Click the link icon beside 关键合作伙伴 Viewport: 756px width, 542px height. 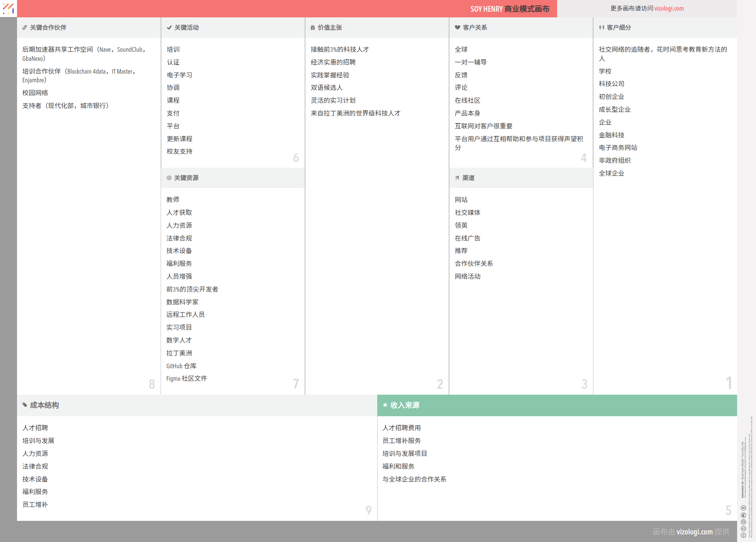[25, 28]
